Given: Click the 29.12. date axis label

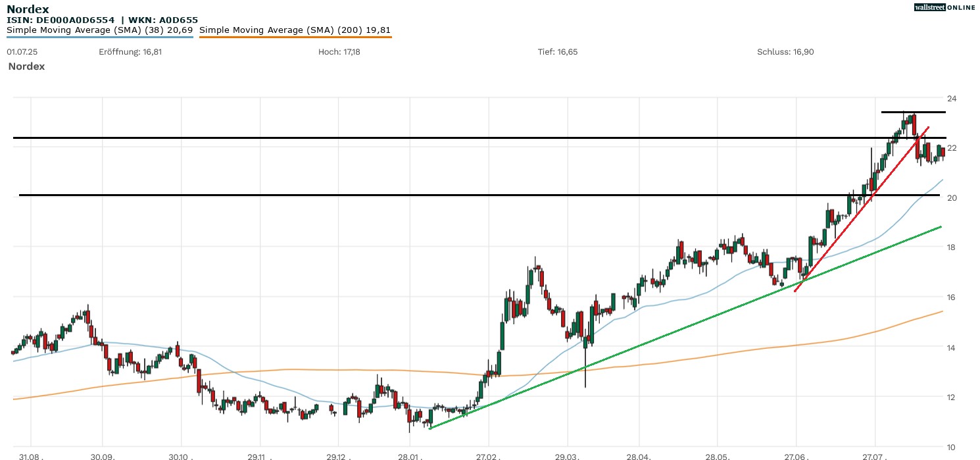Looking at the screenshot, I should pos(337,456).
